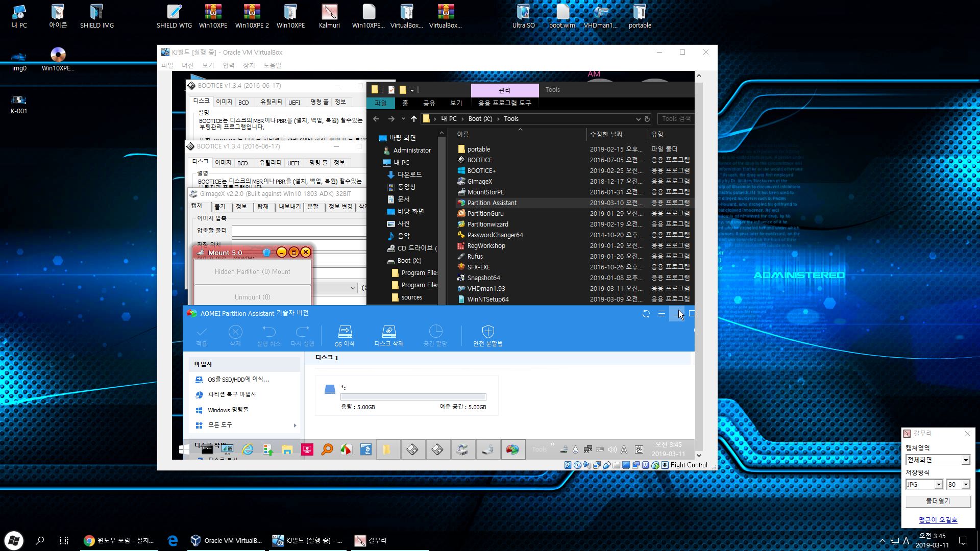This screenshot has height=551, width=980.
Task: Click the 압축할 폴더 input field in GImageX
Action: 299,231
